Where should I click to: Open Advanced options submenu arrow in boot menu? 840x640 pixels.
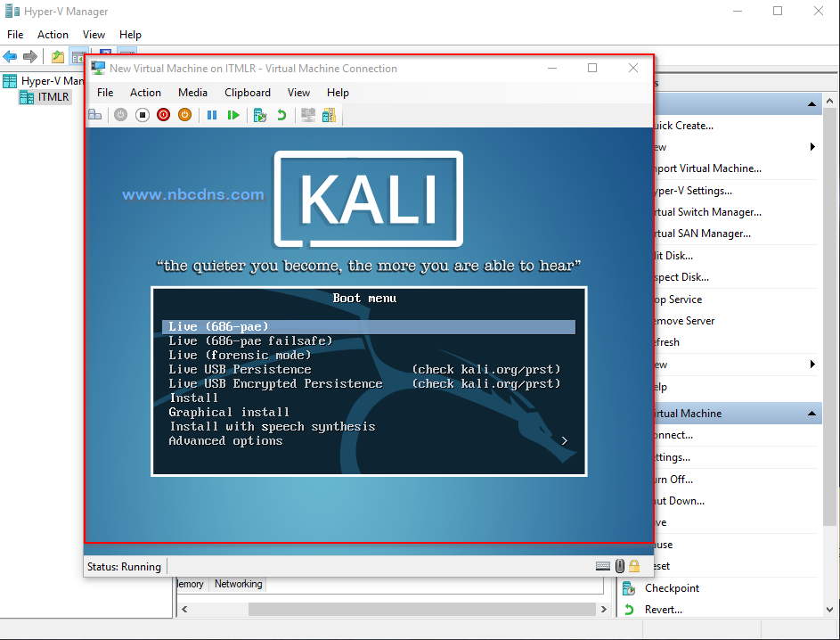(565, 440)
